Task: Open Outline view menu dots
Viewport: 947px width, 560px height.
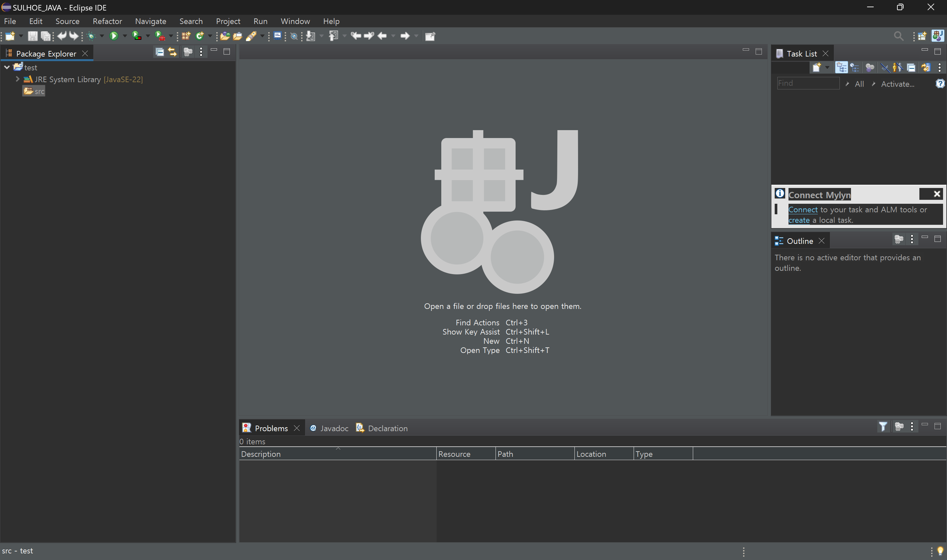Action: point(912,239)
